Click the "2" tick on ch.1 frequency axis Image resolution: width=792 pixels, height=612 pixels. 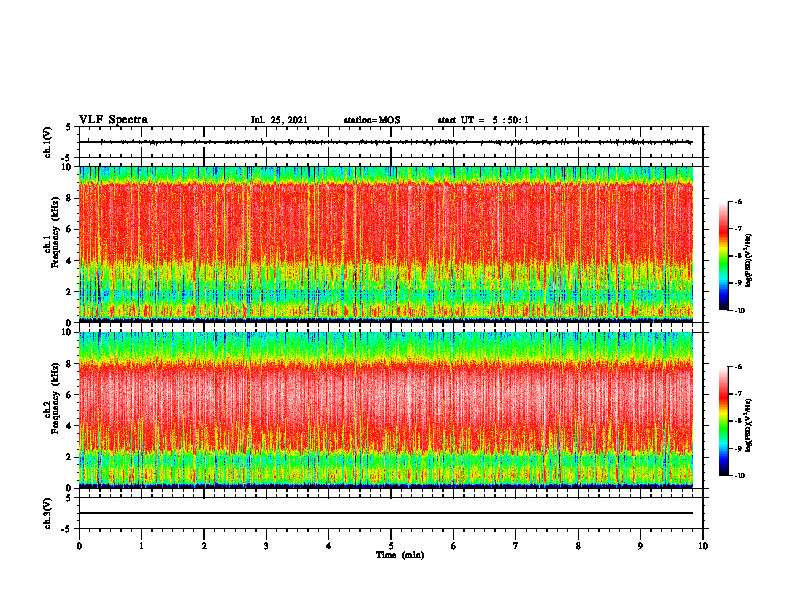[x=71, y=291]
